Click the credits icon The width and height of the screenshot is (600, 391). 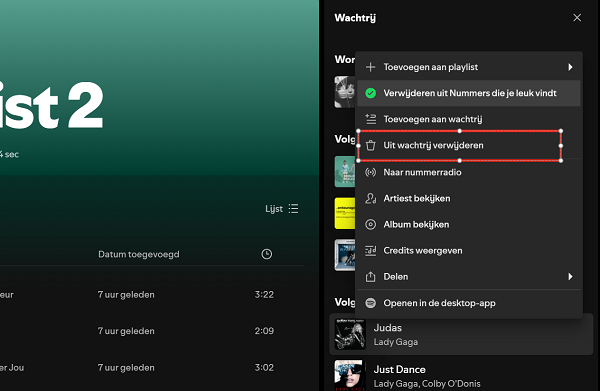(370, 251)
